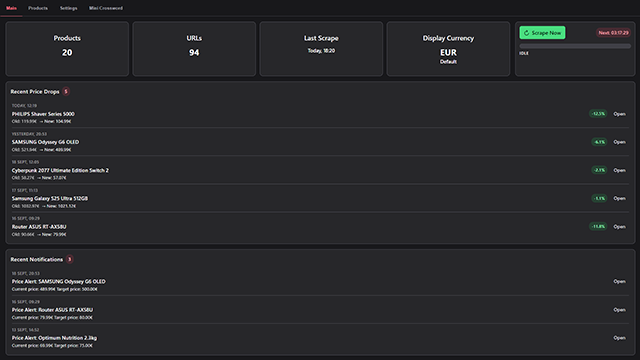Click the -6.1% badge for Odyssey G6
Image resolution: width=640 pixels, height=360 pixels.
tap(599, 142)
